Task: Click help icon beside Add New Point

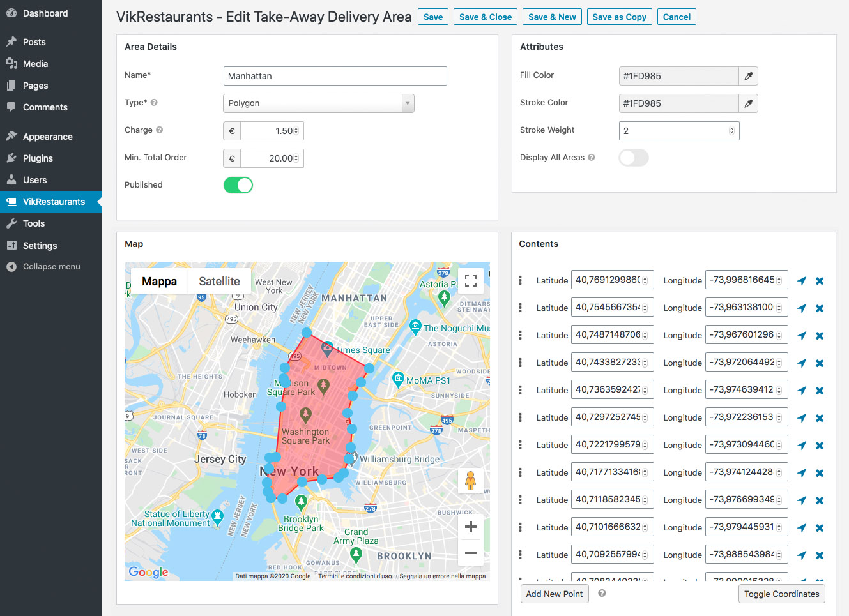Action: (602, 593)
